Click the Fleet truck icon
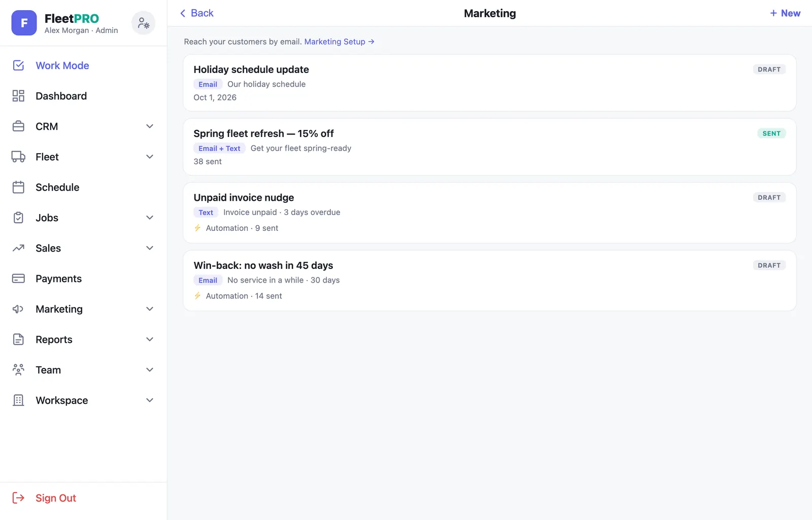The height and width of the screenshot is (520, 812). click(x=18, y=157)
